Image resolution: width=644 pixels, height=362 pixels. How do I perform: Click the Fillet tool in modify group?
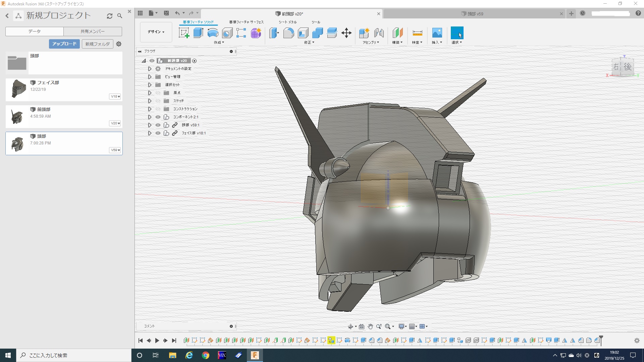tap(288, 33)
